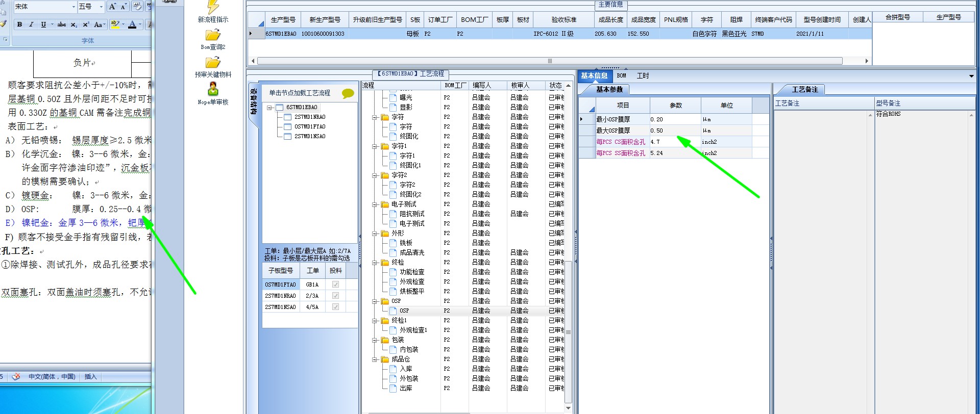Open the font name dropdown showing 宋体
Screen dimensions: 980x414
pyautogui.click(x=73, y=7)
